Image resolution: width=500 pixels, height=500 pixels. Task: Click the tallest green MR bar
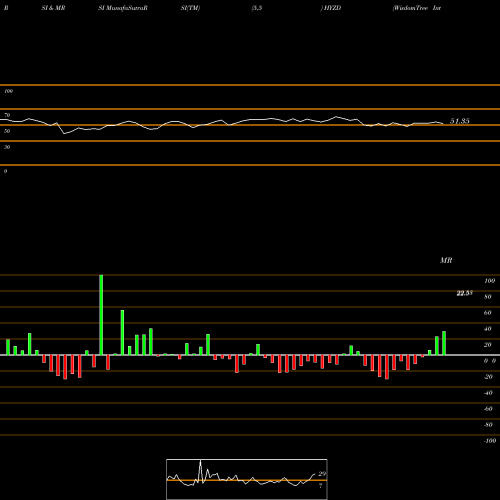coord(101,315)
